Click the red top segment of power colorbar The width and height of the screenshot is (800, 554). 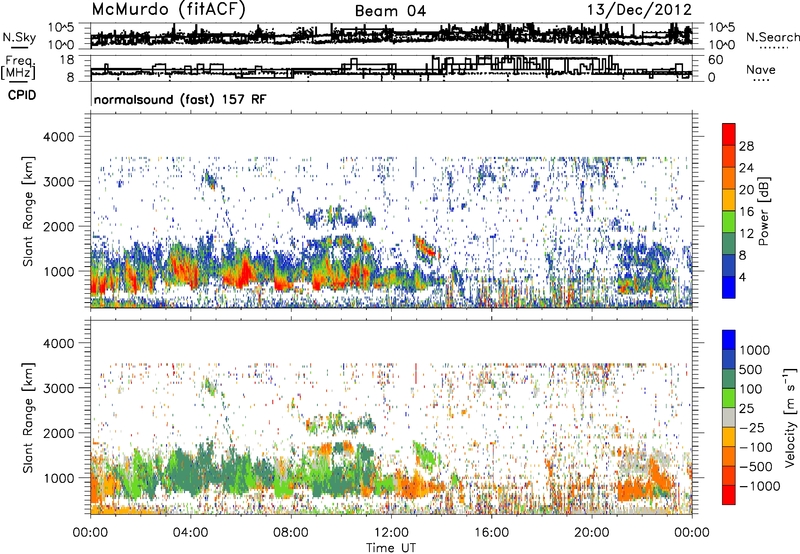(729, 134)
